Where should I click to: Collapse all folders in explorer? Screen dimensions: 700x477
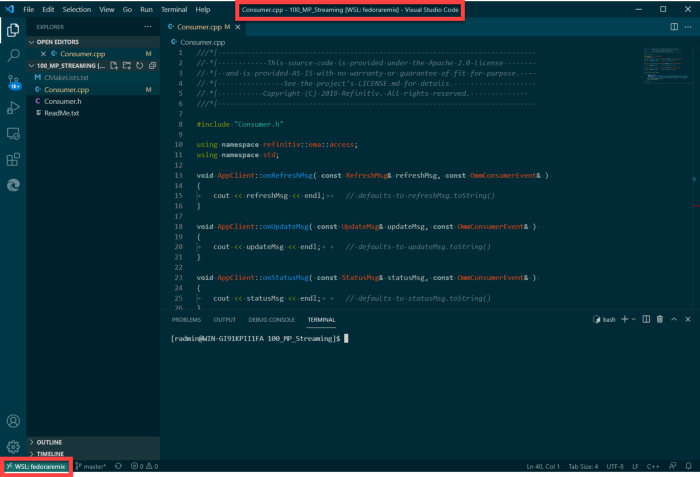[x=150, y=65]
